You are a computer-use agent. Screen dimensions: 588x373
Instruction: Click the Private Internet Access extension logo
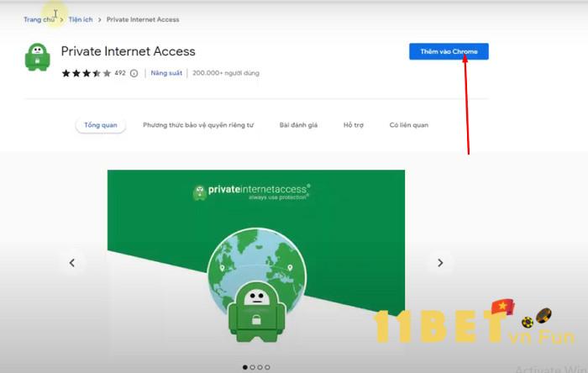[x=38, y=57]
